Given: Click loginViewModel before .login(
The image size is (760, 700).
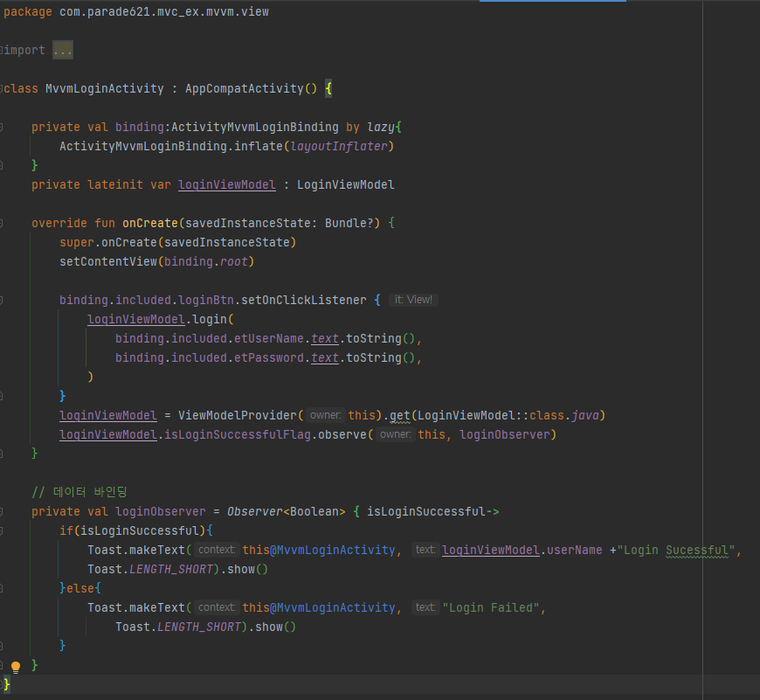Looking at the screenshot, I should point(136,320).
